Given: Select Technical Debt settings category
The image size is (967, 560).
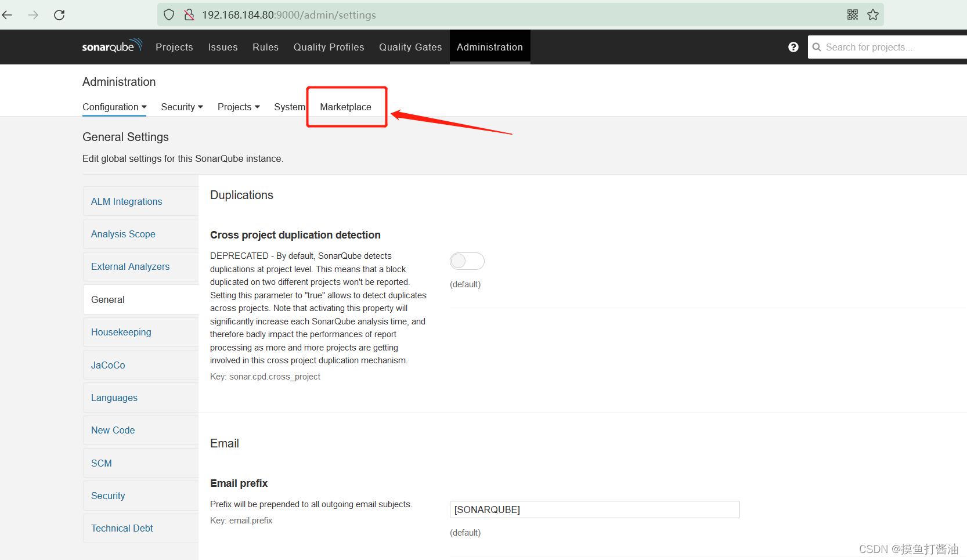Looking at the screenshot, I should pos(140,528).
